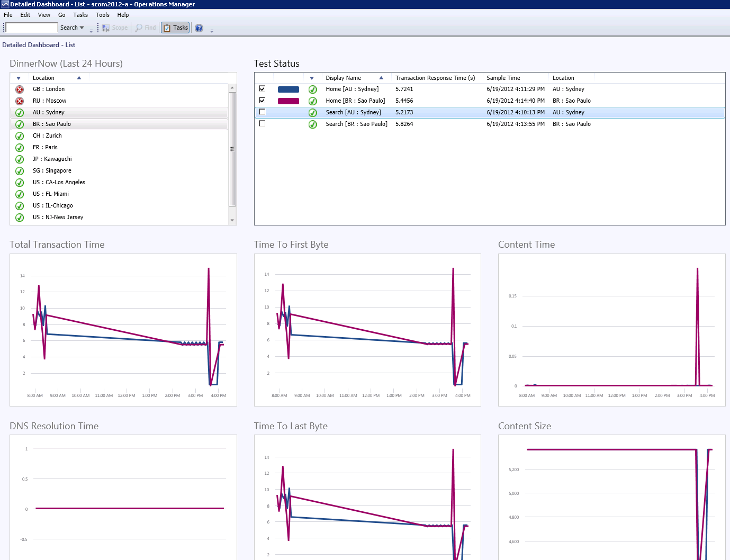Viewport: 730px width, 560px height.
Task: Click the healthy status icon for US : IL-Chicago
Action: click(x=20, y=206)
